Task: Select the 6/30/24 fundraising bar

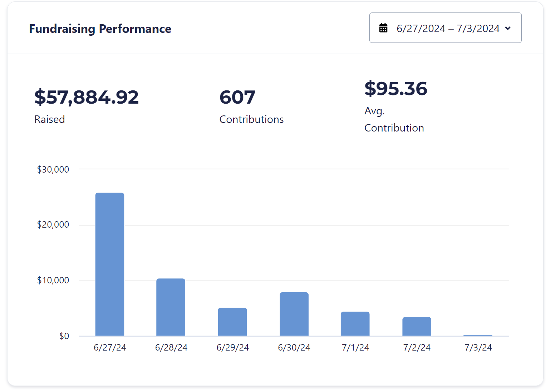Action: [x=294, y=314]
